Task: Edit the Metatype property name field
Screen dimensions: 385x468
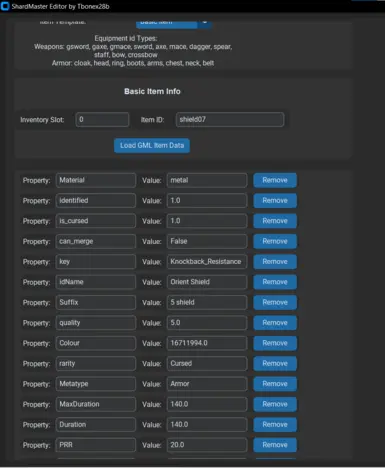Action: tap(96, 384)
